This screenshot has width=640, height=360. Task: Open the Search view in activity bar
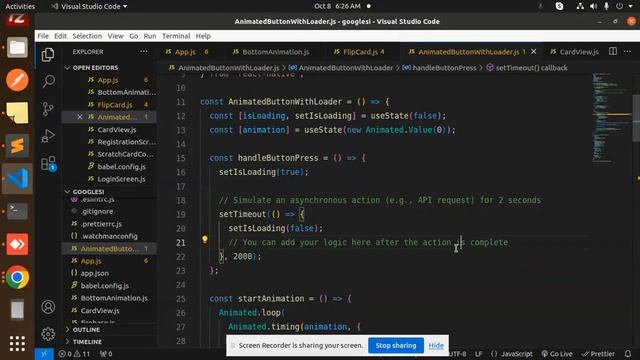click(x=48, y=81)
